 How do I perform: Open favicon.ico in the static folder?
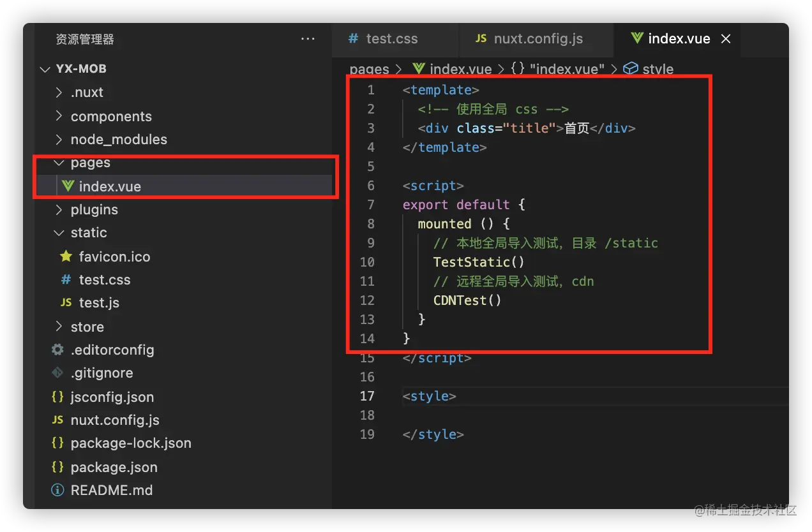(x=115, y=257)
